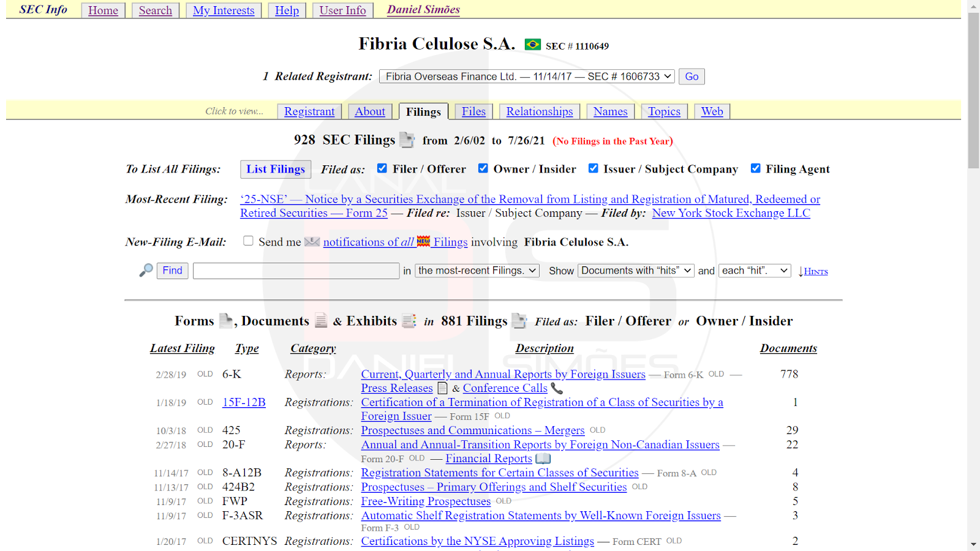Switch to the About tab

[x=370, y=111]
